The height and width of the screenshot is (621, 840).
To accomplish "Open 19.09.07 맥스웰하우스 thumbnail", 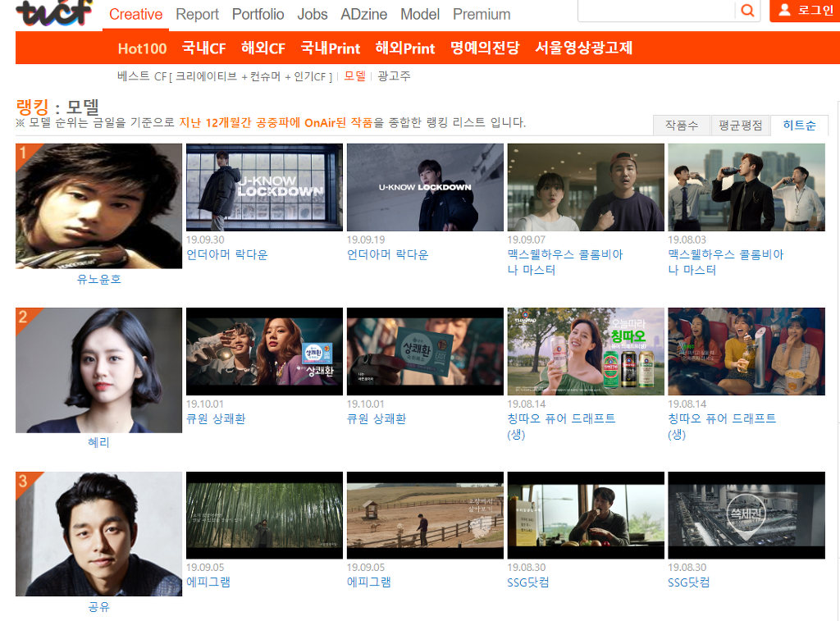I will pos(586,187).
